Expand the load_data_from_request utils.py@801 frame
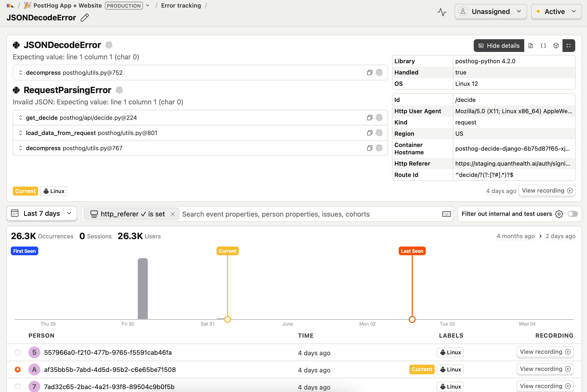 [x=21, y=133]
